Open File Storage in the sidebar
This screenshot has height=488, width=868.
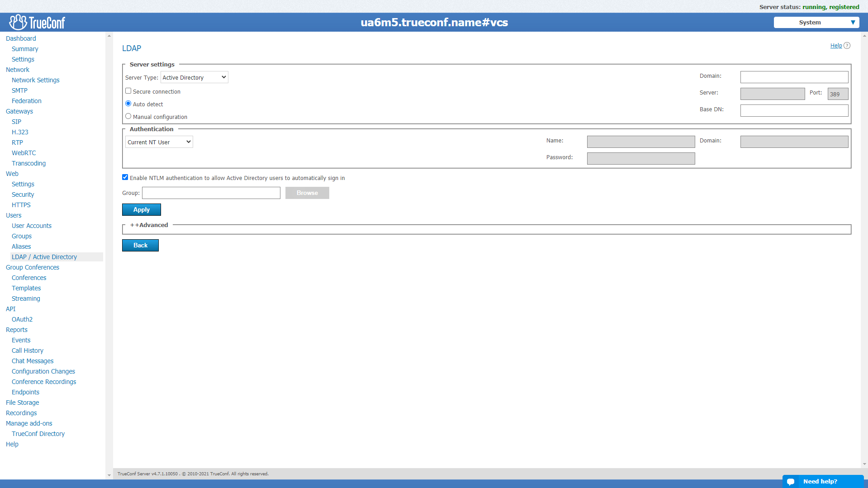[23, 403]
